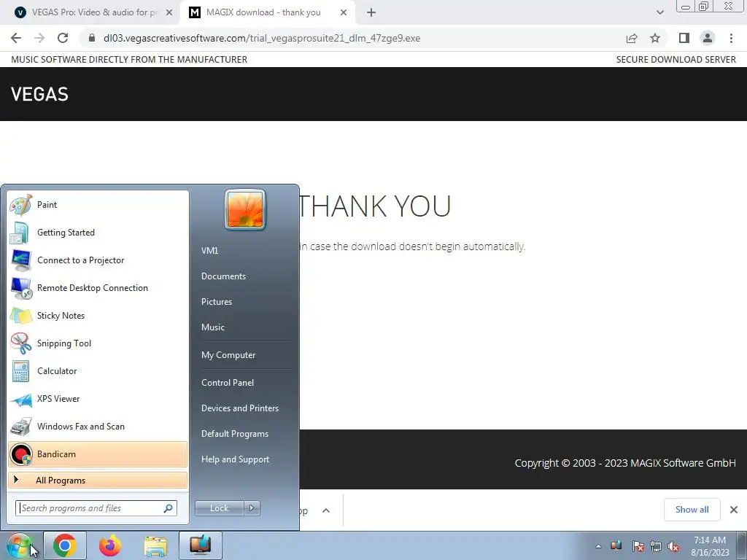Expand All Programs list
Image resolution: width=747 pixels, height=560 pixels.
point(98,481)
